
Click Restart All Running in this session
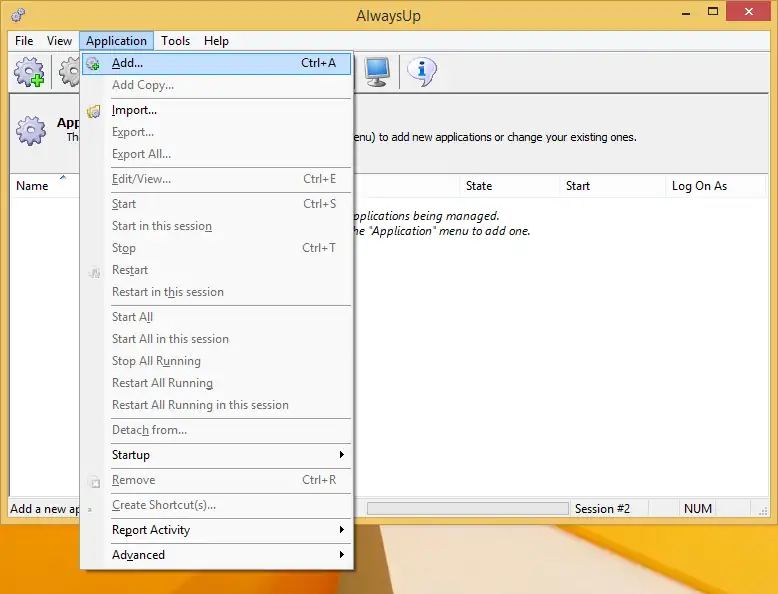(216, 405)
